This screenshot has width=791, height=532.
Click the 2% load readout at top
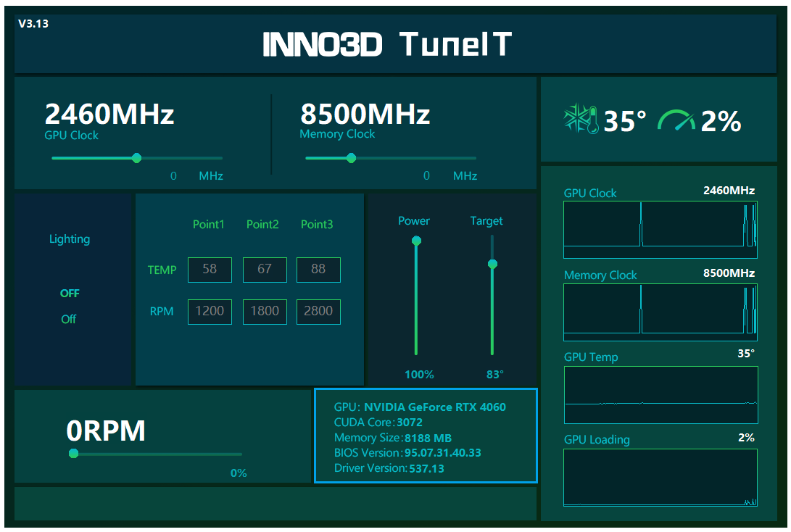click(x=721, y=121)
